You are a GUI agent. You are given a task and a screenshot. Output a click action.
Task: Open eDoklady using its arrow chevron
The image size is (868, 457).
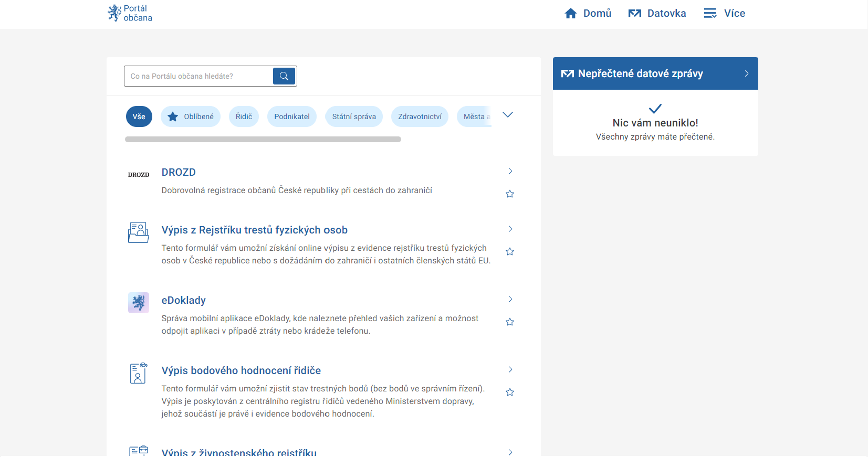pyautogui.click(x=510, y=299)
